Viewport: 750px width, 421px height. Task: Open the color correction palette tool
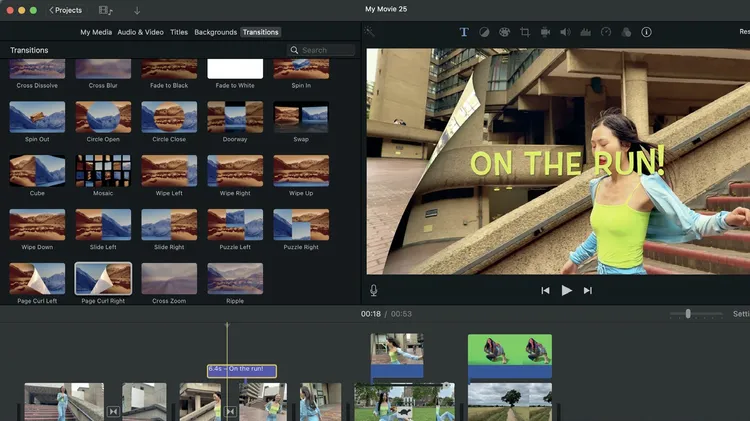504,32
